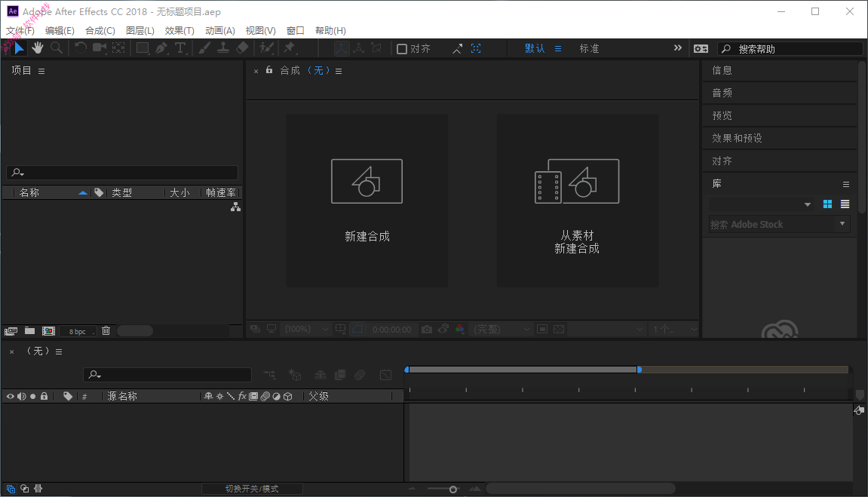Click the Interpret Footage icon
Image resolution: width=868 pixels, height=497 pixels.
point(11,331)
